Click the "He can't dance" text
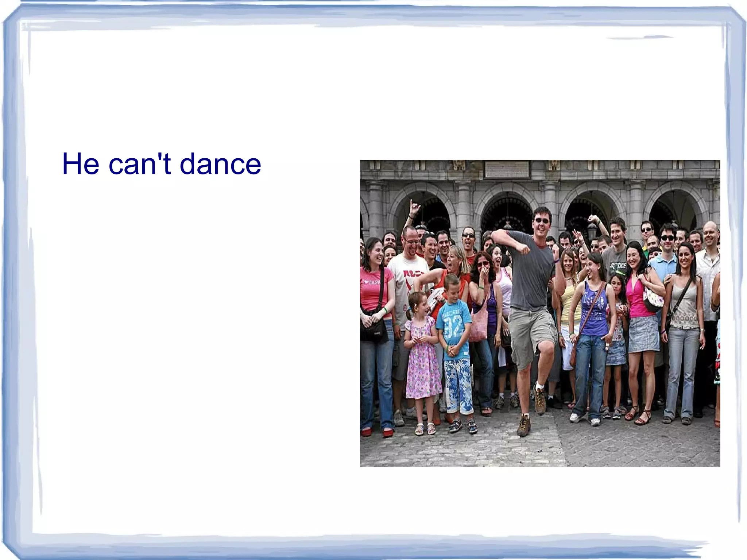The height and width of the screenshot is (560, 747). coord(162,164)
